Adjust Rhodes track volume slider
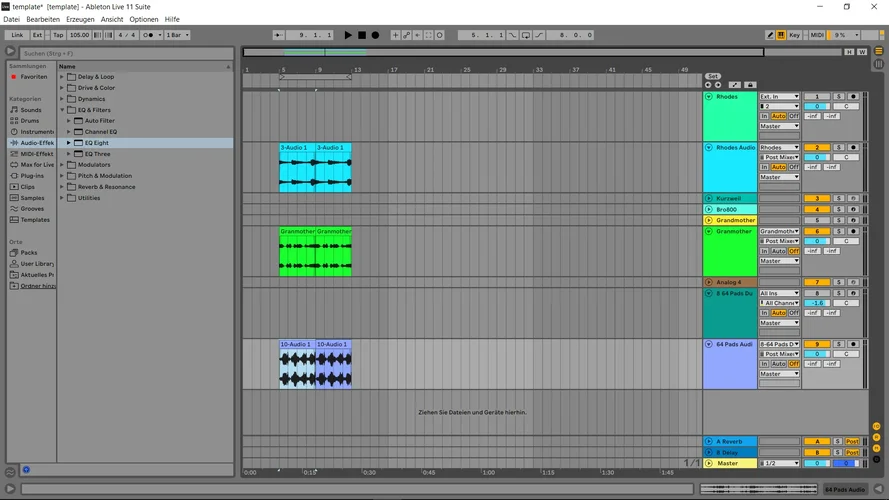The width and height of the screenshot is (889, 500). [817, 106]
